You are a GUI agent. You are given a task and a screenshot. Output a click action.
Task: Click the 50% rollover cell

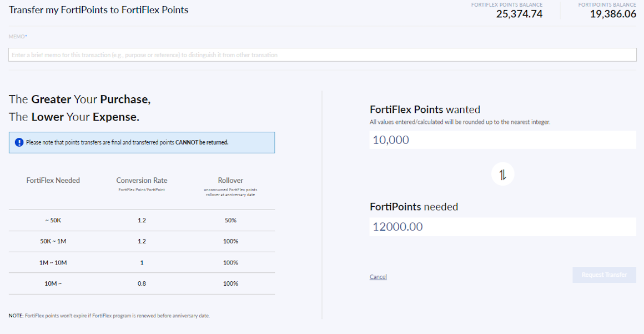pyautogui.click(x=230, y=221)
